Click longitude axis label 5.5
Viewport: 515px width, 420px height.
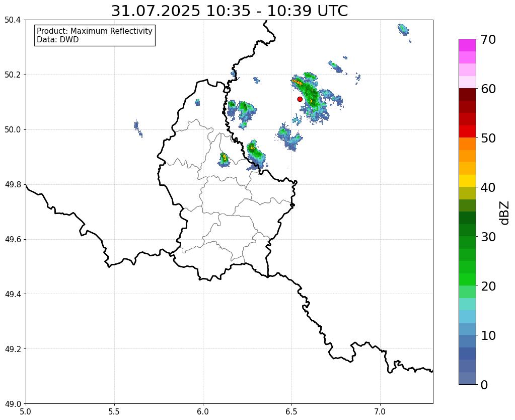pos(114,412)
